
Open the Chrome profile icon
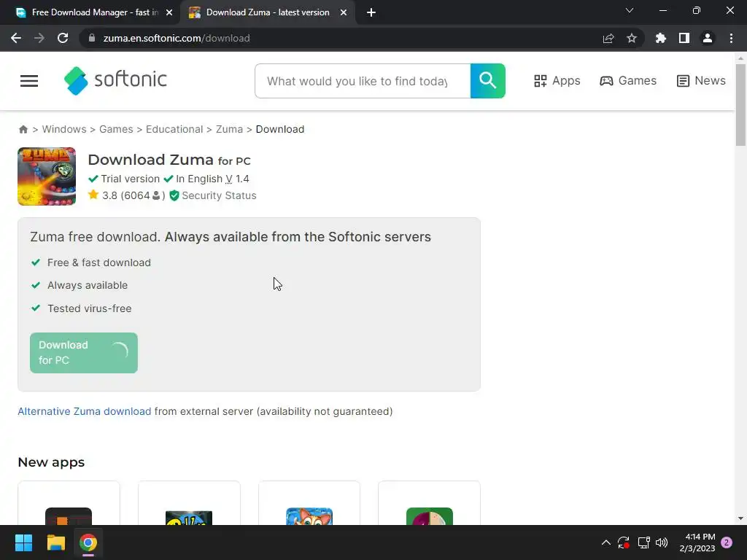[x=708, y=38]
